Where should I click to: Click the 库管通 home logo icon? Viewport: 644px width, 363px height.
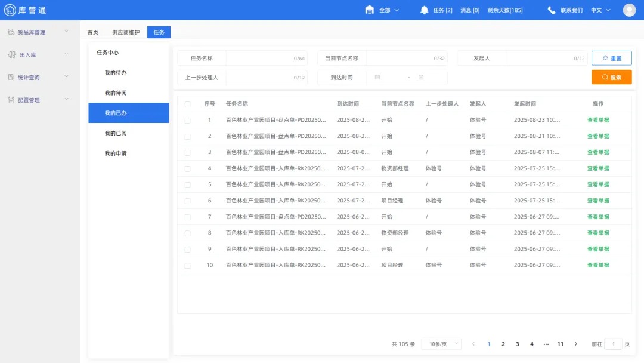10,10
